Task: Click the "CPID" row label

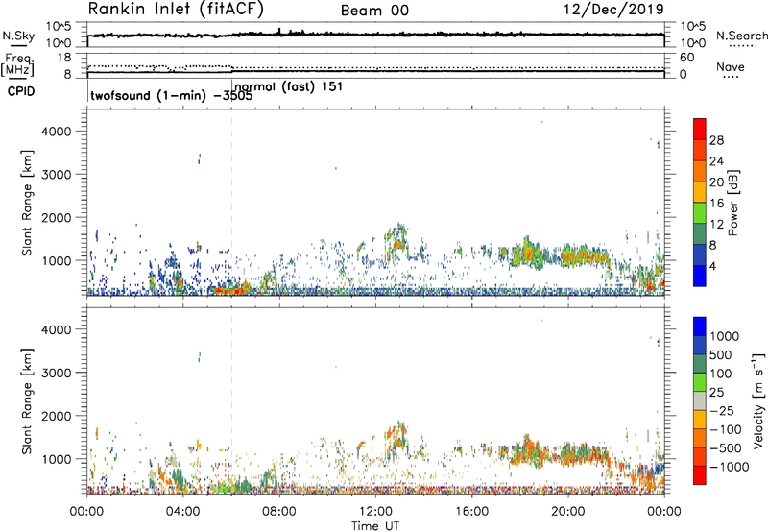Action: (x=21, y=91)
